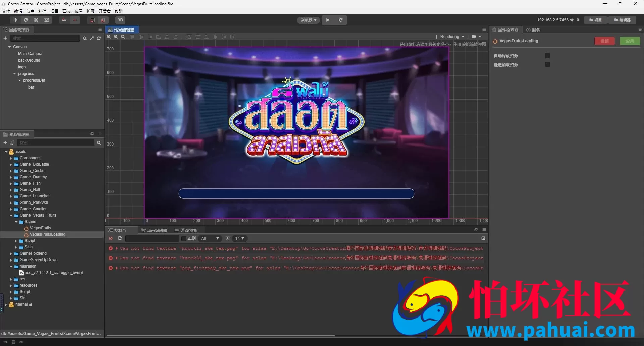Expand the knock12_ske_tex.png error entry

click(117, 248)
